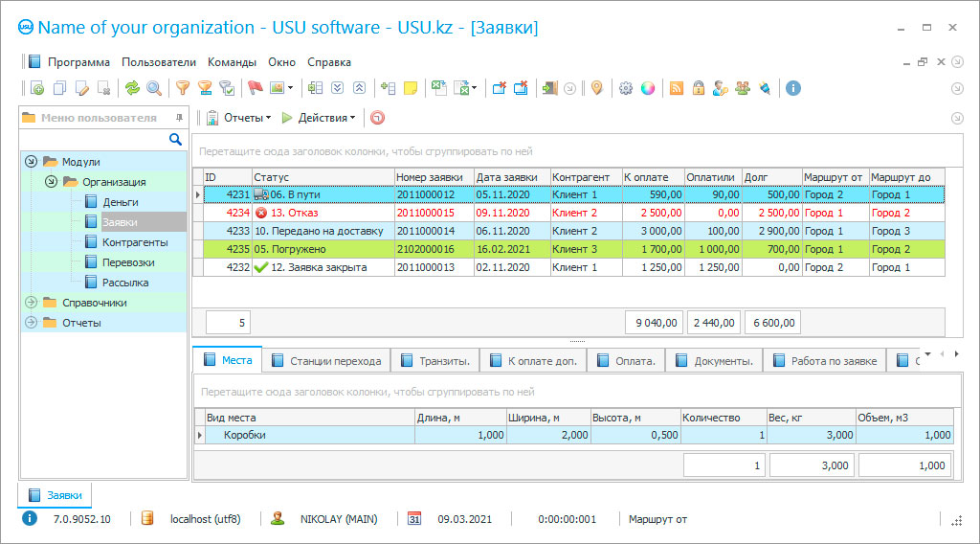
Task: Click the red circular icon beside Действия
Action: (x=377, y=118)
